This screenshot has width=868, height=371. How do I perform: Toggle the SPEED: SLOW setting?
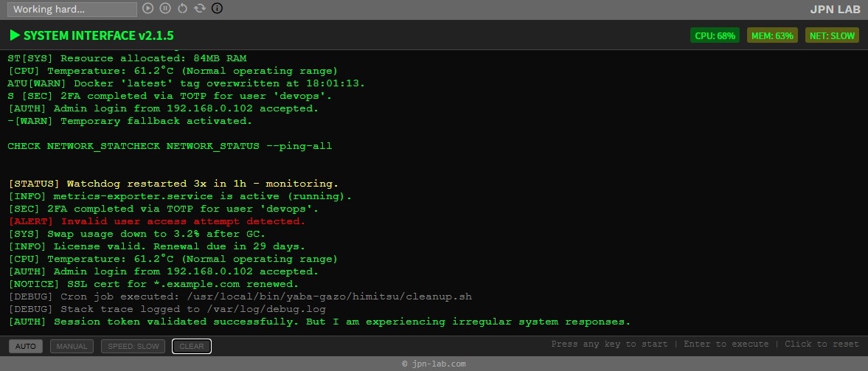tap(133, 347)
